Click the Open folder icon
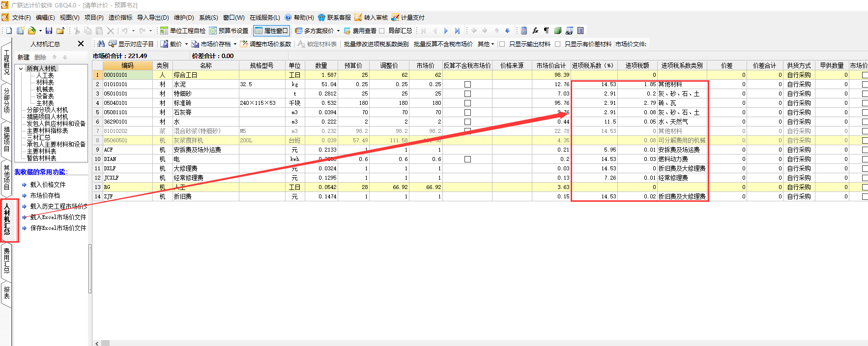Viewport: 868px width, 346px height. (31, 31)
